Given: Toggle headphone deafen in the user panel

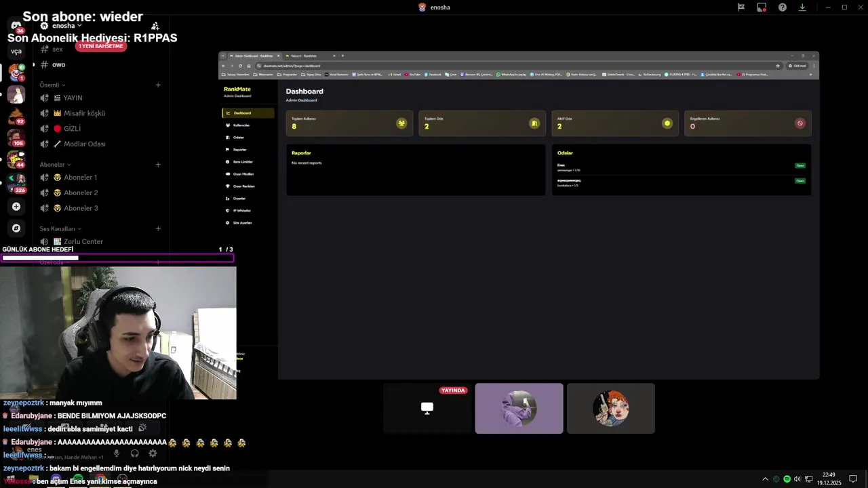Looking at the screenshot, I should 134,453.
